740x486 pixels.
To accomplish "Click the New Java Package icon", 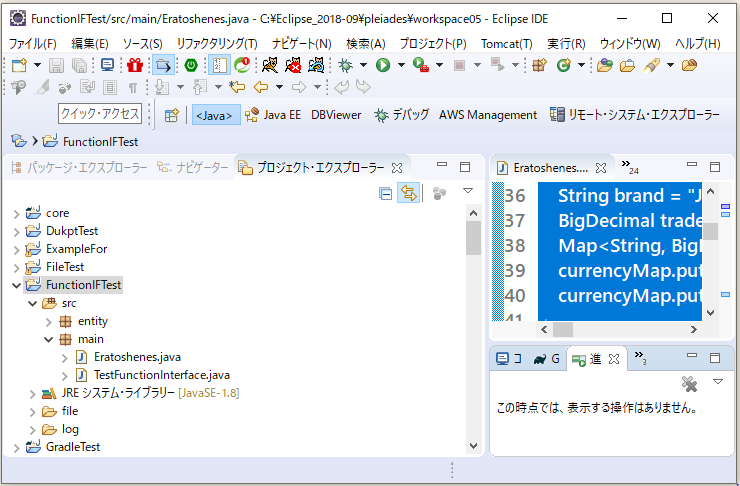I will 539,65.
